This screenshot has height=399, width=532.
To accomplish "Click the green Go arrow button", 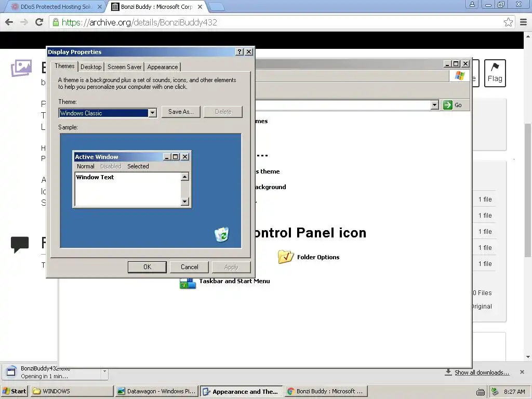I will click(x=447, y=105).
